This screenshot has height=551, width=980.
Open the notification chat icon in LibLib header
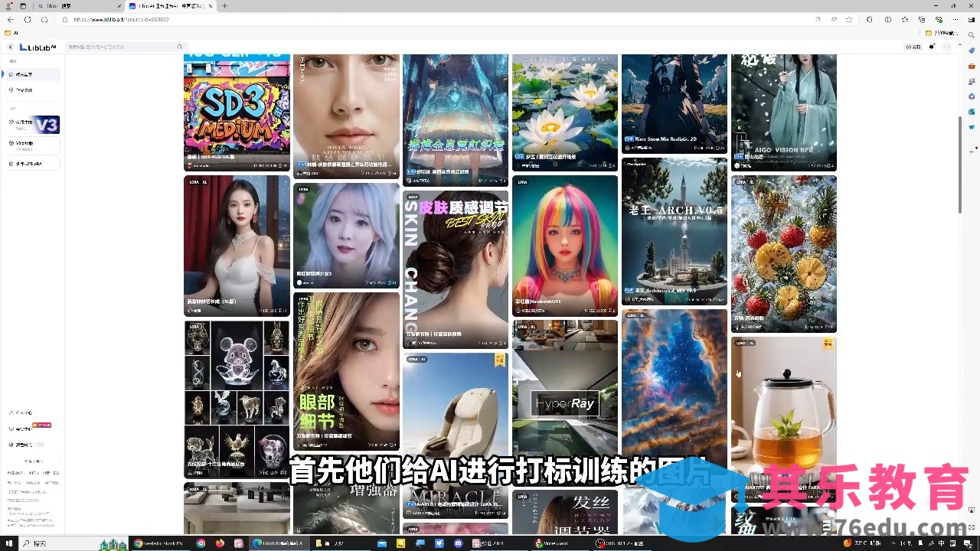click(932, 47)
